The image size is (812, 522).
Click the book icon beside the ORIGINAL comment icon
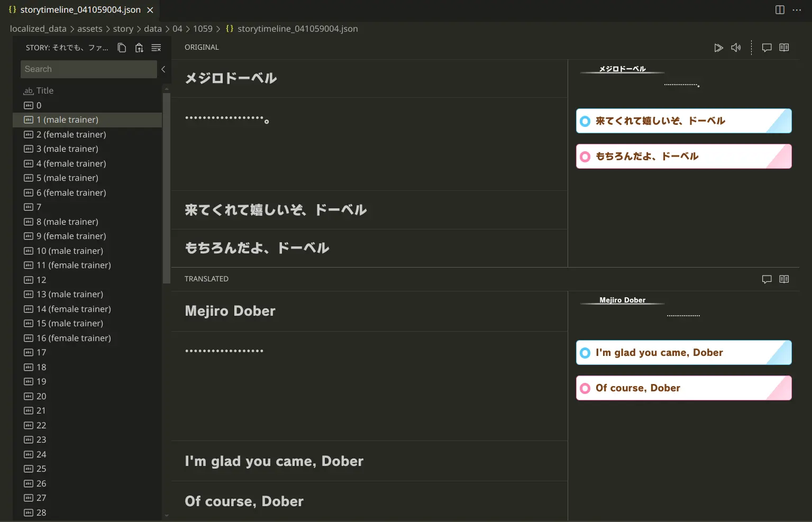[x=784, y=47]
